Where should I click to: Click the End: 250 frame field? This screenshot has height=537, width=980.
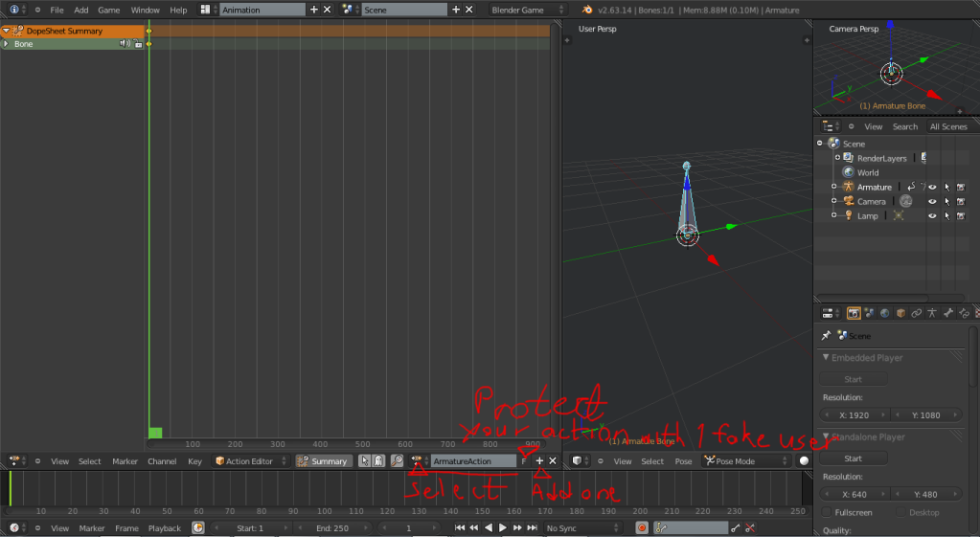331,527
